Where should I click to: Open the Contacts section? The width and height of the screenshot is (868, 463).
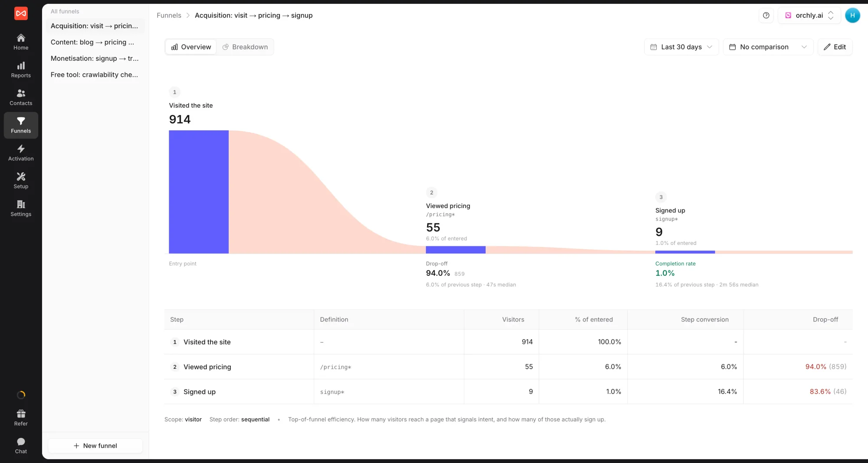click(x=21, y=98)
